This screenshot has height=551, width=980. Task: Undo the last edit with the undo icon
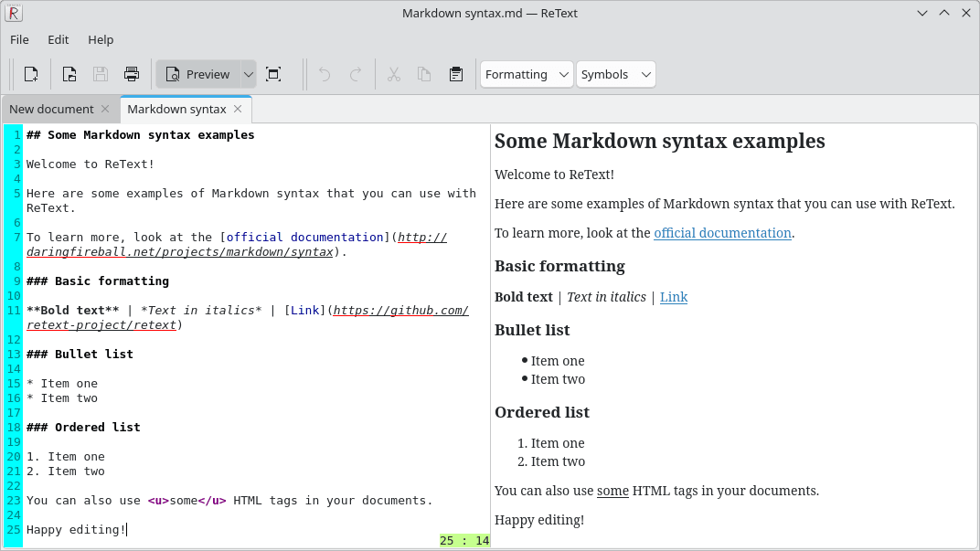point(324,74)
